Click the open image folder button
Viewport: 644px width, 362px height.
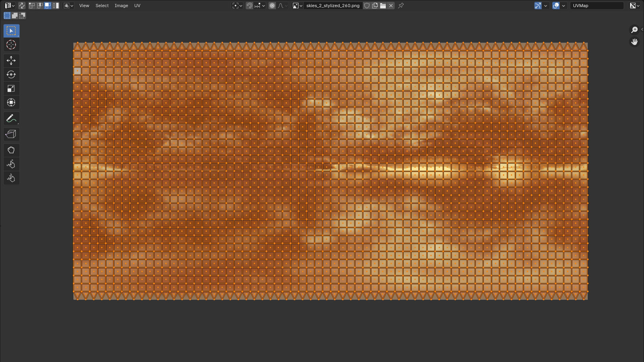click(383, 5)
